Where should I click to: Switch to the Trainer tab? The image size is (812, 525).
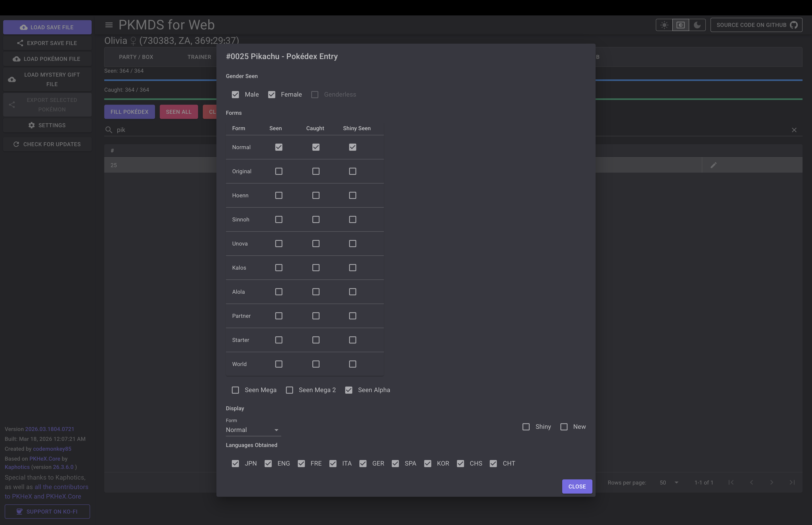tap(199, 57)
